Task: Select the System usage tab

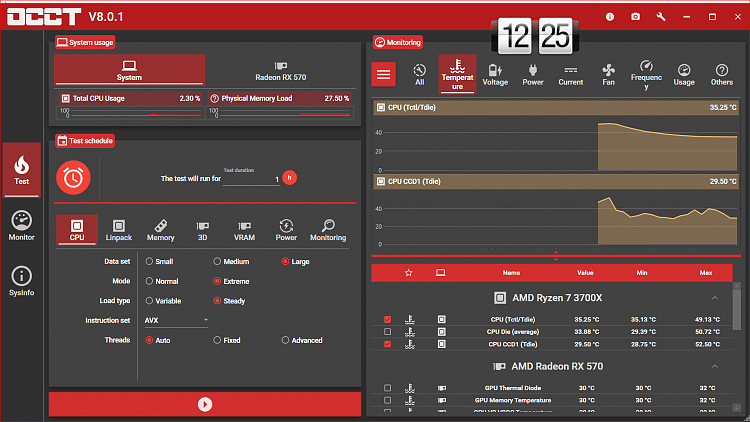Action: [x=129, y=70]
